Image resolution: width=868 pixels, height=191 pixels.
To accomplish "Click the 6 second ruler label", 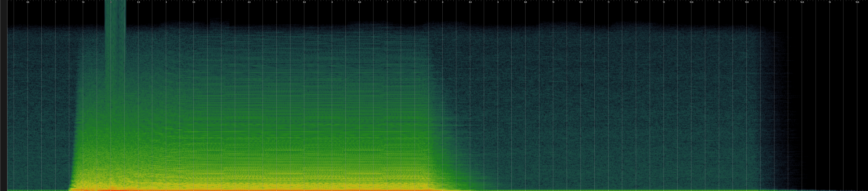I will click(332, 2).
